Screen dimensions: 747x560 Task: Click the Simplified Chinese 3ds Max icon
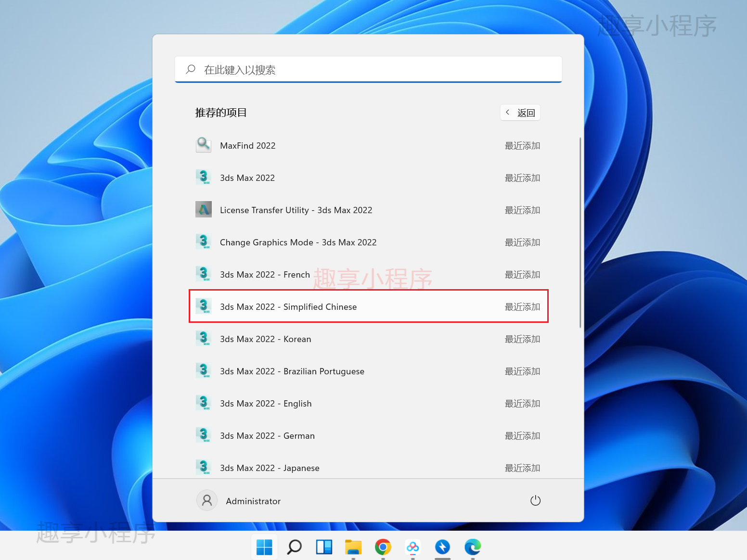204,306
